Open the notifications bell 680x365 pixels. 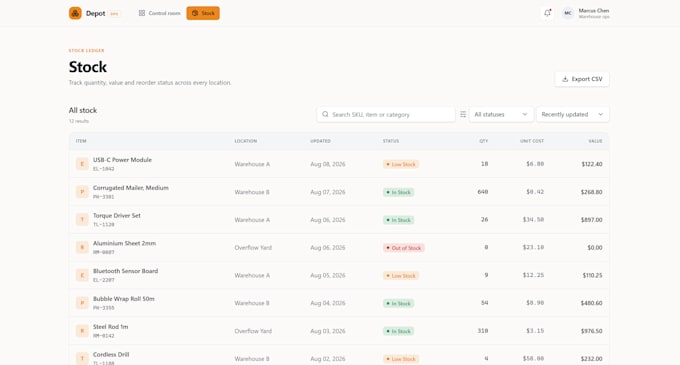(x=547, y=13)
